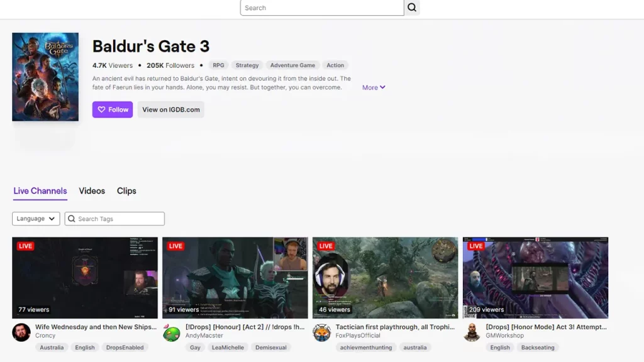Image resolution: width=644 pixels, height=362 pixels.
Task: Click the Australia tag under Croncy
Action: pyautogui.click(x=52, y=347)
